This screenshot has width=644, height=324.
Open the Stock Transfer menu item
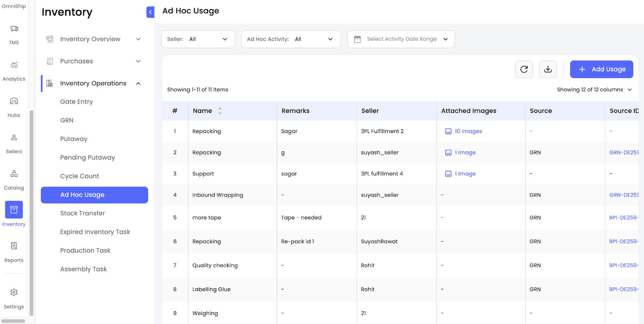83,213
